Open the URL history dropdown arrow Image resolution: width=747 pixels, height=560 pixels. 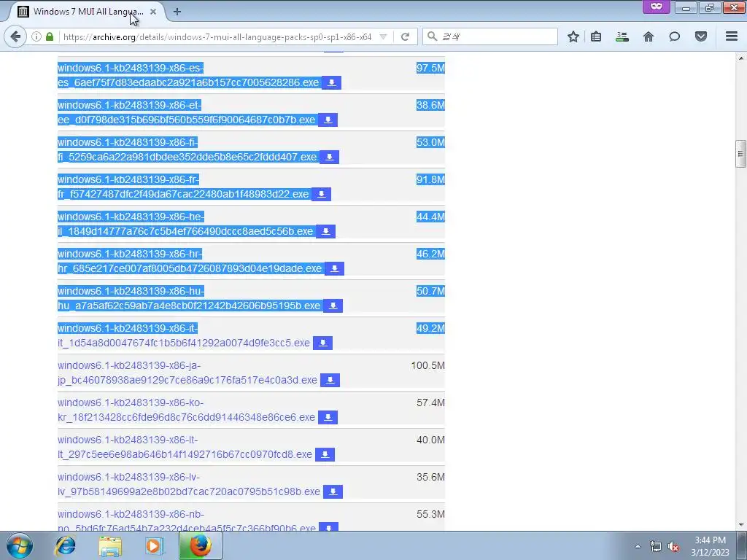[383, 36]
